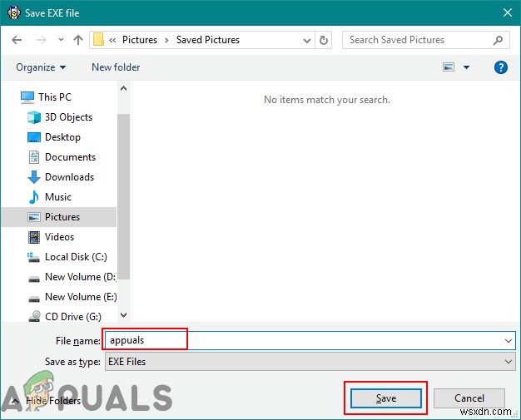Open Save as type EXE Files combo box
The width and height of the screenshot is (521, 420).
click(x=310, y=361)
